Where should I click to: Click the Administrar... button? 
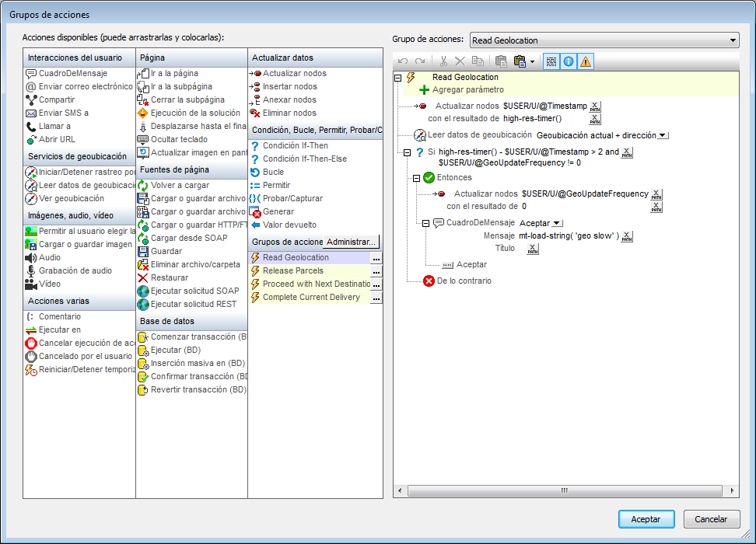click(x=352, y=242)
